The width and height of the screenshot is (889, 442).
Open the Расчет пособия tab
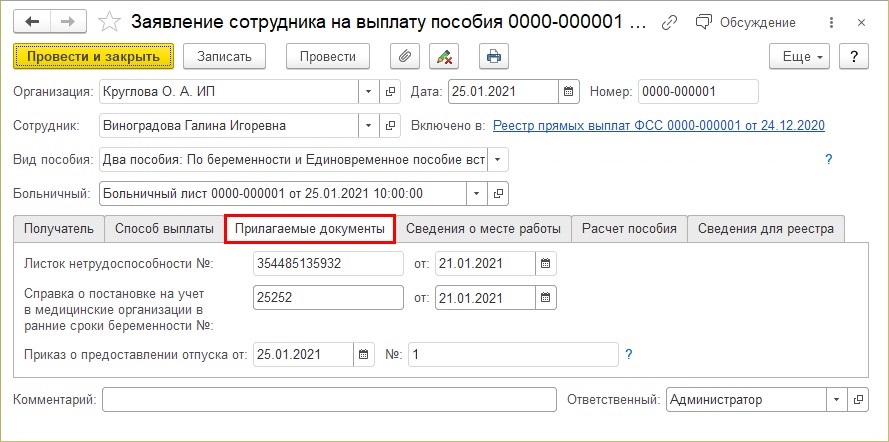click(629, 229)
